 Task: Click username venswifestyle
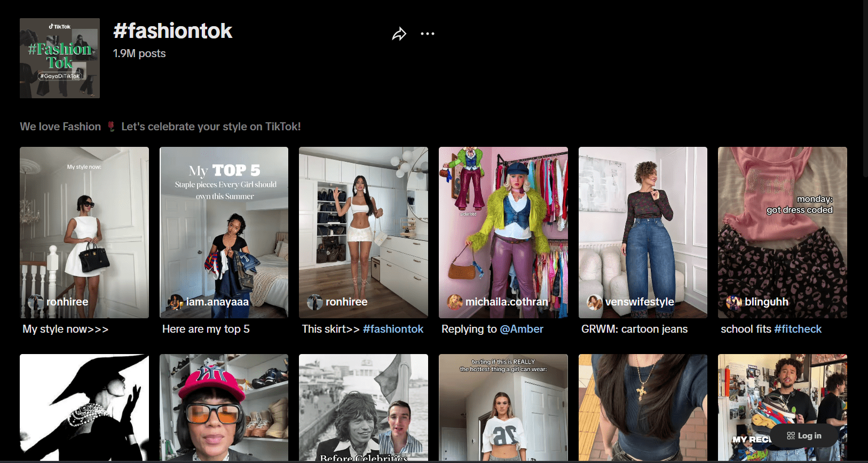click(x=640, y=302)
